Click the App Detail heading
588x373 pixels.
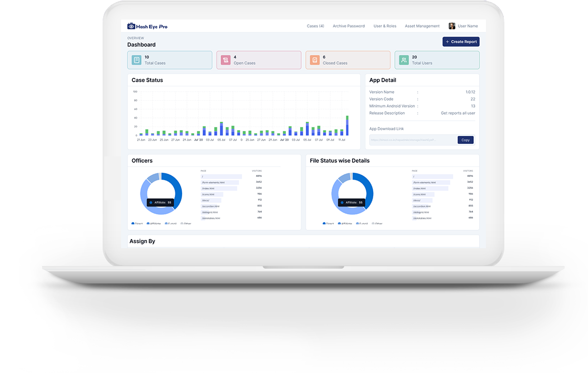pyautogui.click(x=383, y=80)
